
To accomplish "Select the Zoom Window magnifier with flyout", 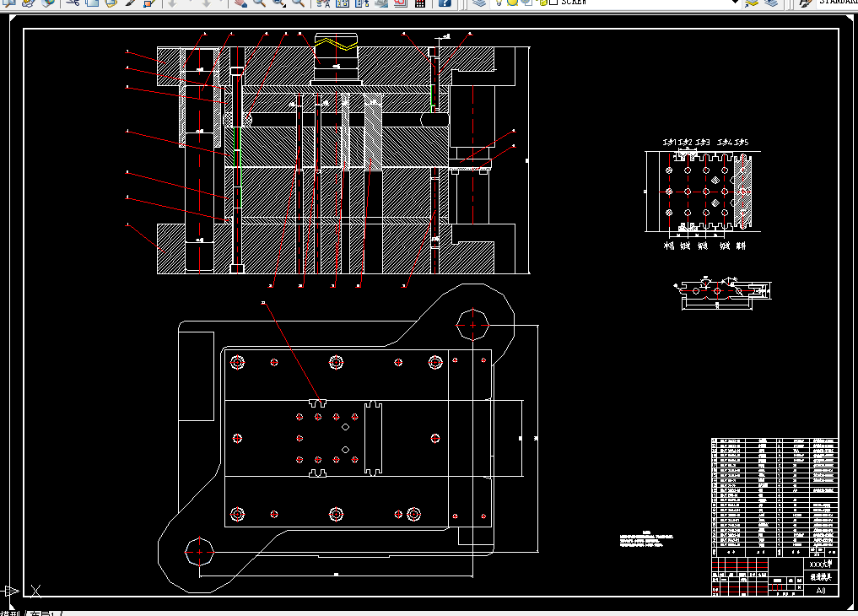I will 279,3.
